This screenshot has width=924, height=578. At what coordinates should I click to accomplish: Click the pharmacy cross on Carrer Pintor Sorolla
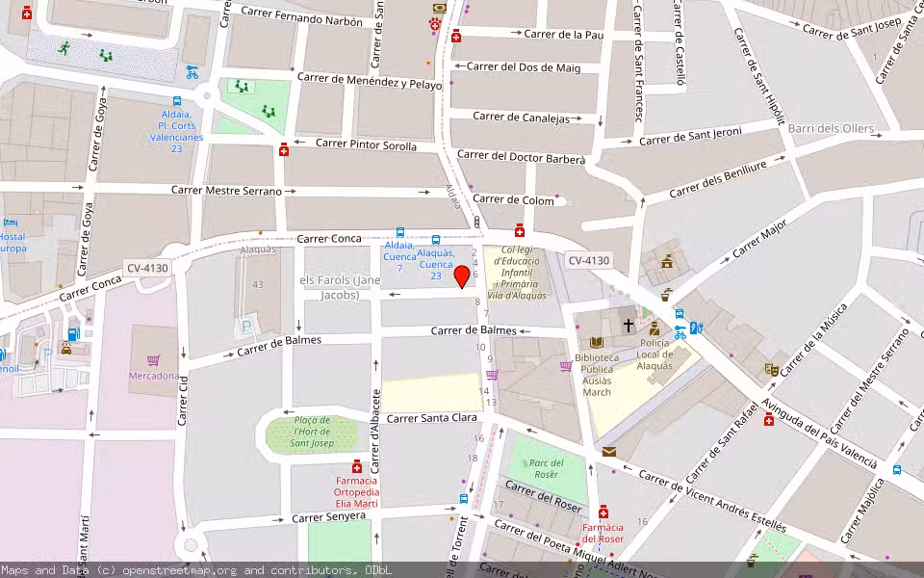[x=285, y=149]
